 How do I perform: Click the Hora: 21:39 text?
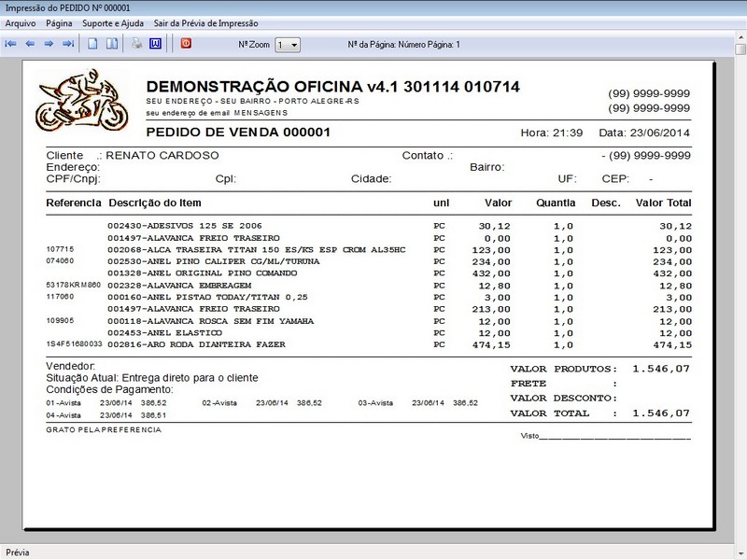point(552,133)
